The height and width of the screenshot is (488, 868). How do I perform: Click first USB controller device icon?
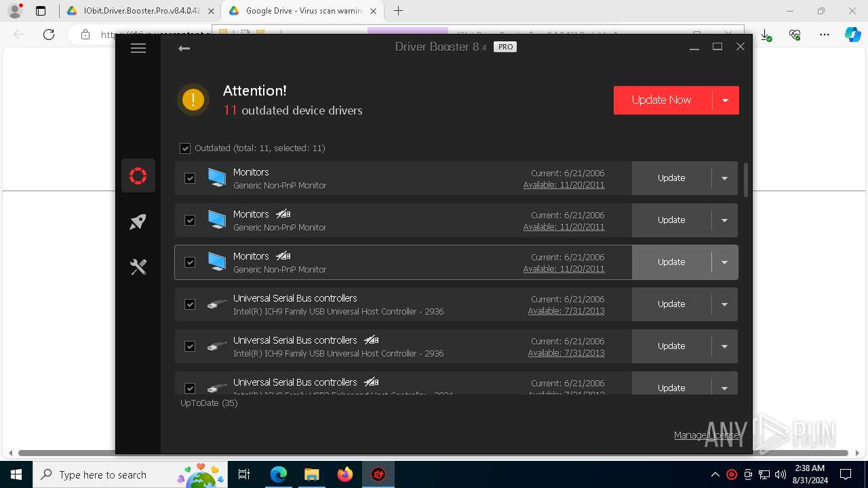point(217,304)
